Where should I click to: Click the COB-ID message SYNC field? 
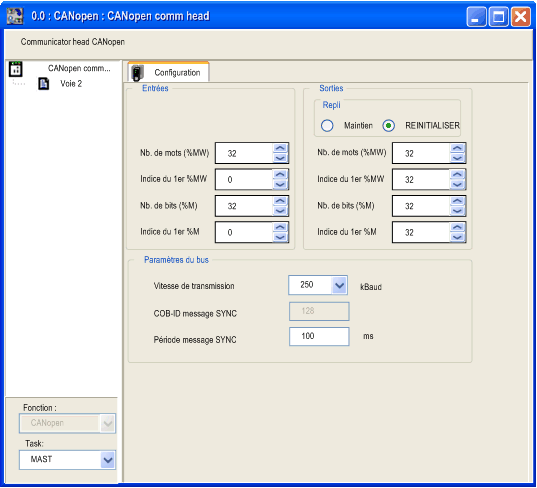pyautogui.click(x=319, y=311)
